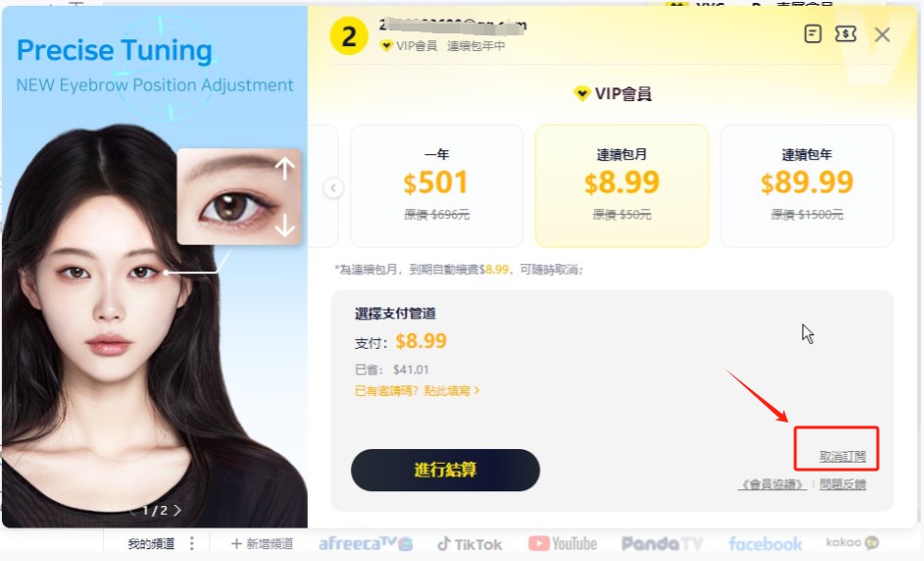
Task: Go to next banner slide arrow
Action: pos(177,510)
